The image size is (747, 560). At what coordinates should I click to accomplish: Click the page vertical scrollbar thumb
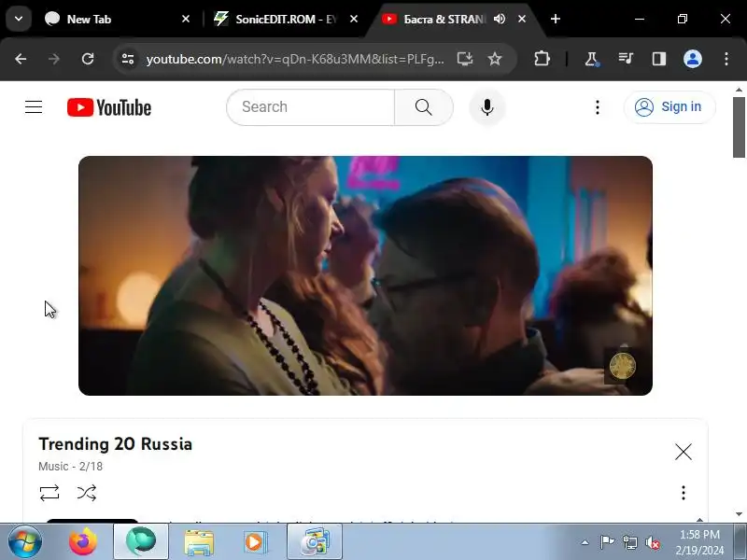coord(739,127)
